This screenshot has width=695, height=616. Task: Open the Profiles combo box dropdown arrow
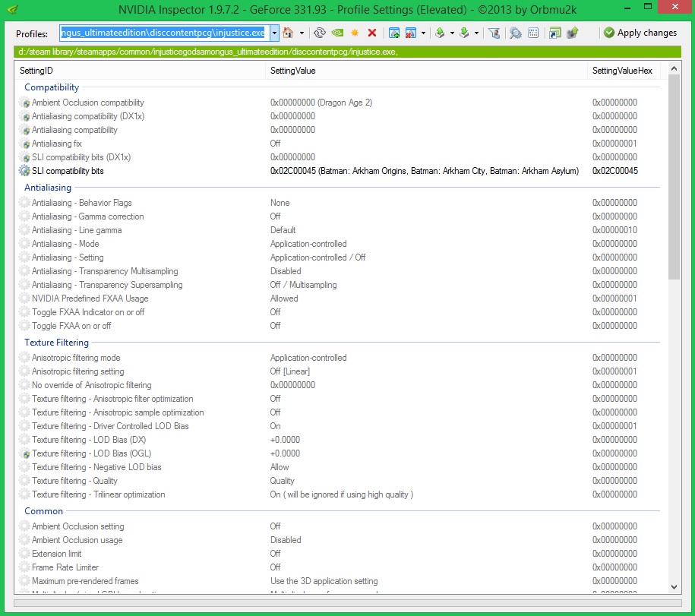click(x=274, y=33)
